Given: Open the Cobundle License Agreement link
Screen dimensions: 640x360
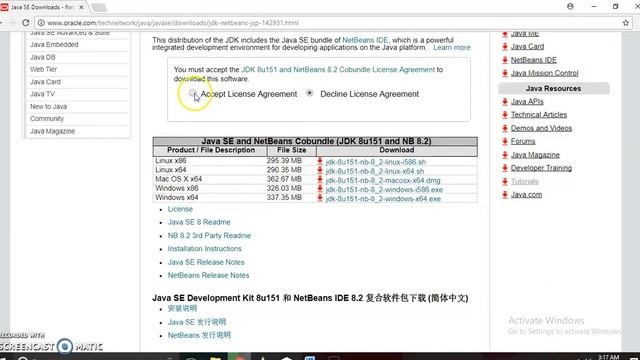Looking at the screenshot, I should 338,69.
